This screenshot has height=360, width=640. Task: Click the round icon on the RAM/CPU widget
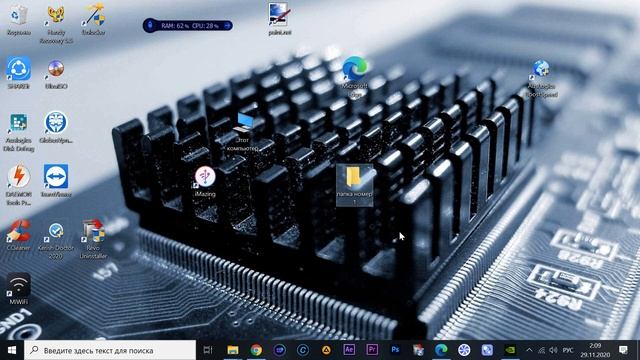click(150, 26)
